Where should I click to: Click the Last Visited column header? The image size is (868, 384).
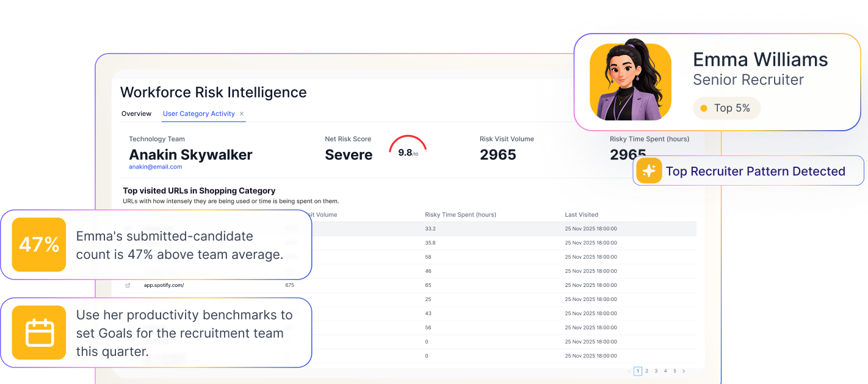pos(582,215)
